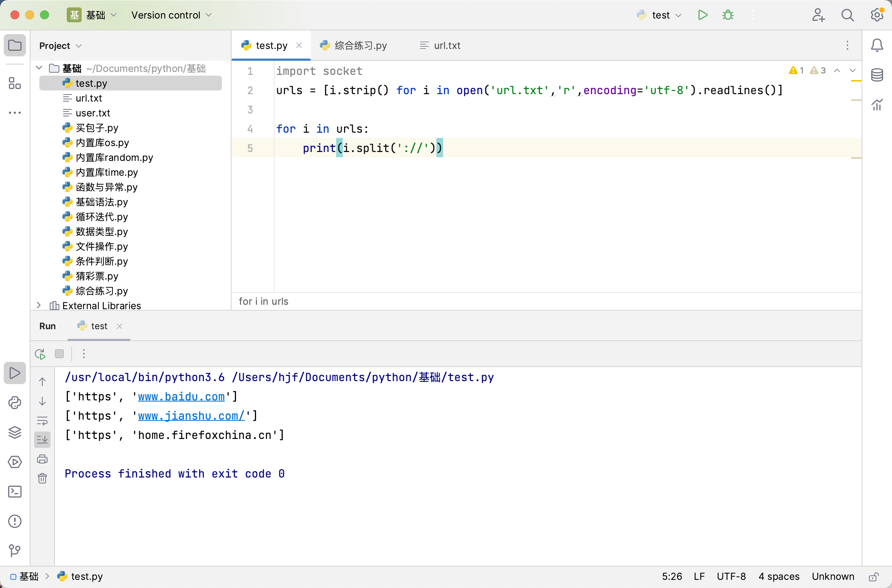Open the Git version control tool window
This screenshot has height=588, width=892.
(14, 551)
